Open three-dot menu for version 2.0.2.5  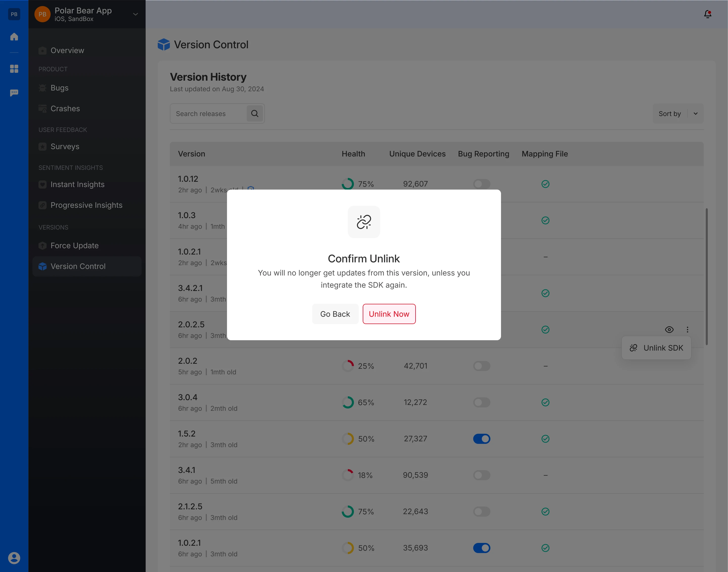[x=688, y=330]
